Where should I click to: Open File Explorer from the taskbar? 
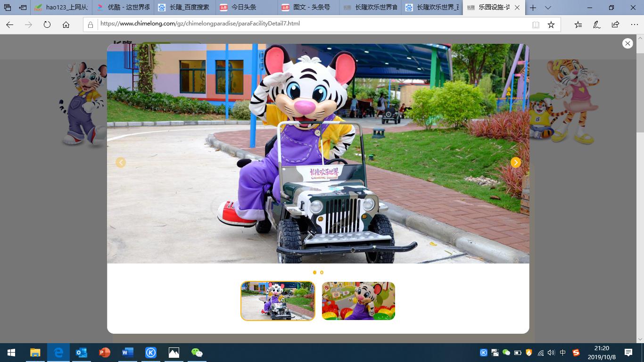[x=35, y=353]
